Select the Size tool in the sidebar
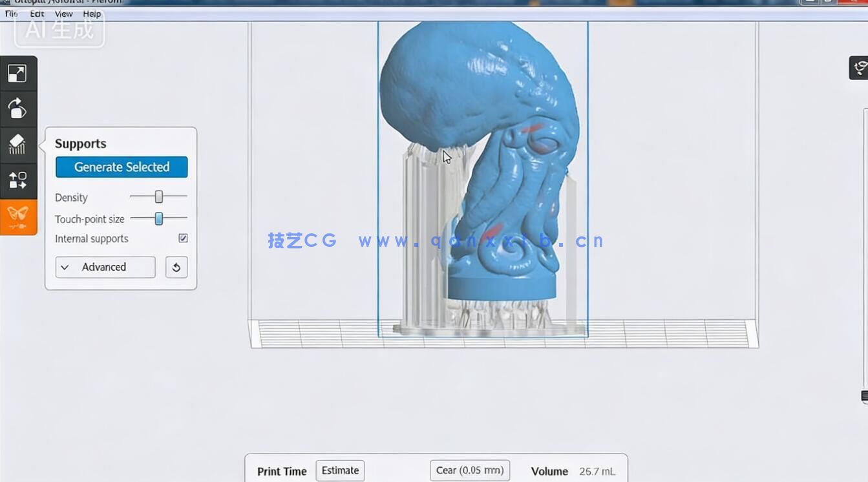Screen dimensions: 868x482 tap(17, 72)
